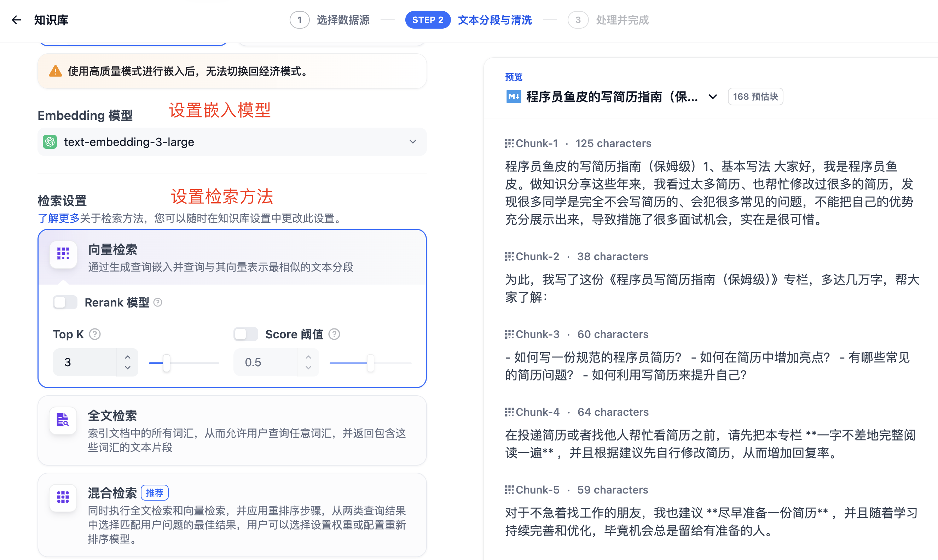This screenshot has height=560, width=938.
Task: Click the back arrow next to 知识库
Action: 16,20
